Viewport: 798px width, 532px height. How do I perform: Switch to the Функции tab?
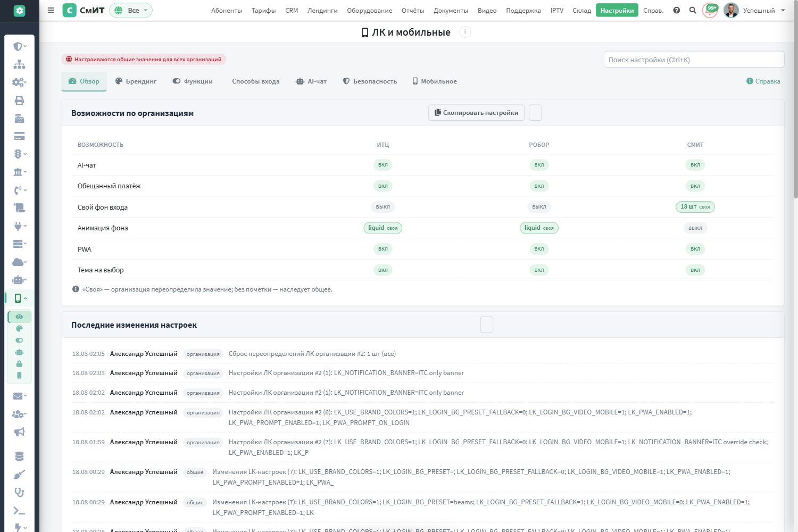pos(193,81)
